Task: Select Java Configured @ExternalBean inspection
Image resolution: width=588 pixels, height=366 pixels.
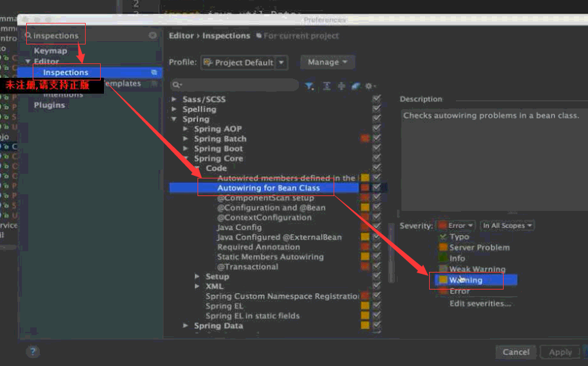Action: [279, 237]
